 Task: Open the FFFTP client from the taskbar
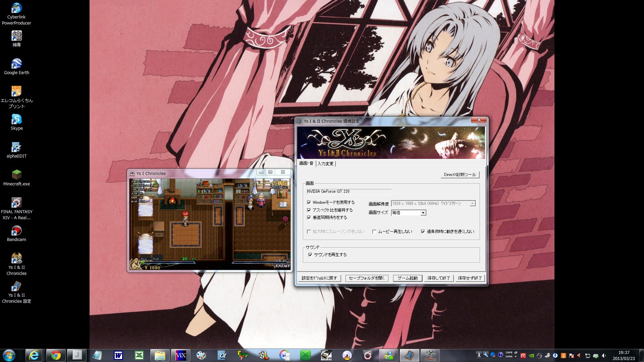point(243,355)
